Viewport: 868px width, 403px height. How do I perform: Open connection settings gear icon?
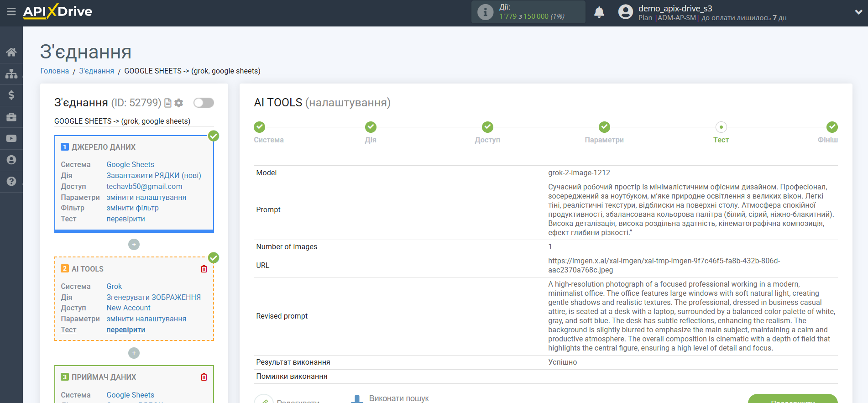[x=179, y=103]
